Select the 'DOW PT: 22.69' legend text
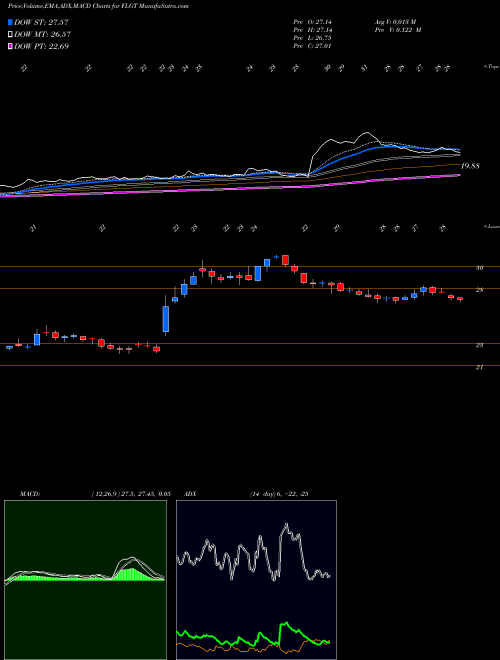This screenshot has height=660, width=500. tap(41, 46)
